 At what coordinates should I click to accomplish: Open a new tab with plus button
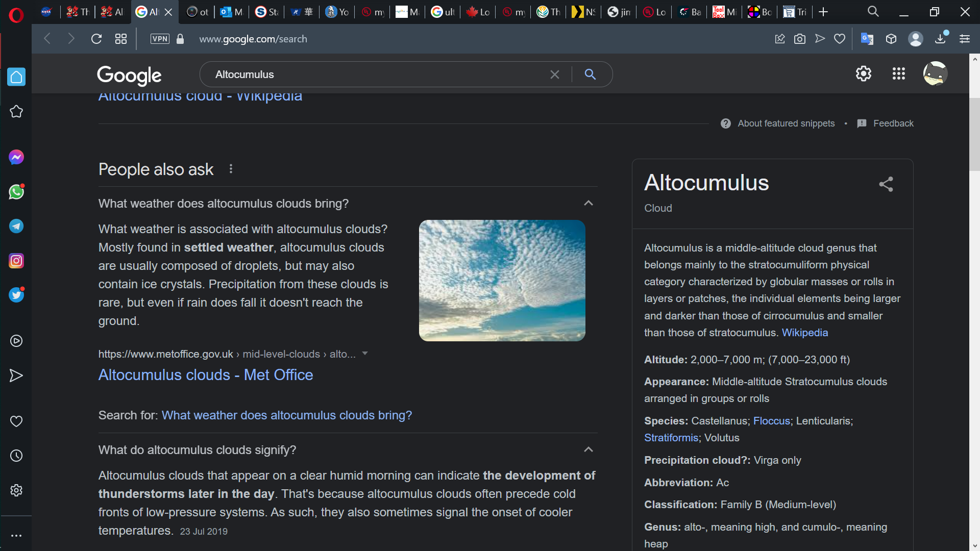click(823, 12)
